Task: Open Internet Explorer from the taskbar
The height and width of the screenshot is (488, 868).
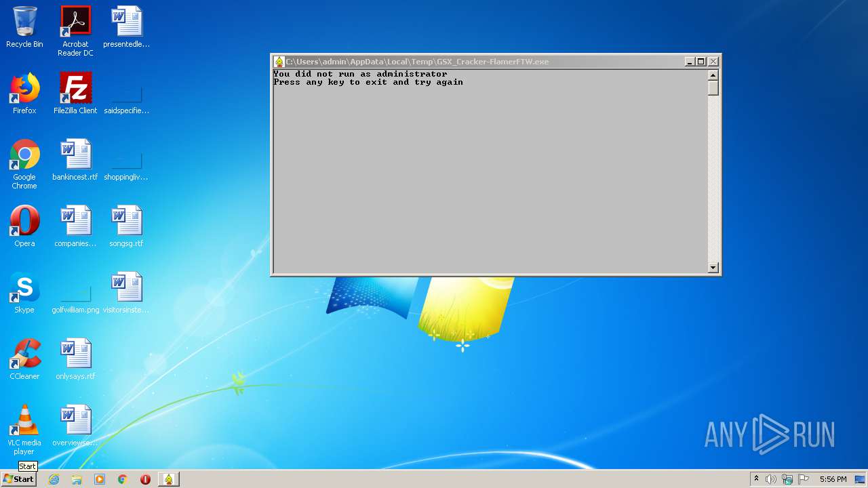Action: pos(54,479)
